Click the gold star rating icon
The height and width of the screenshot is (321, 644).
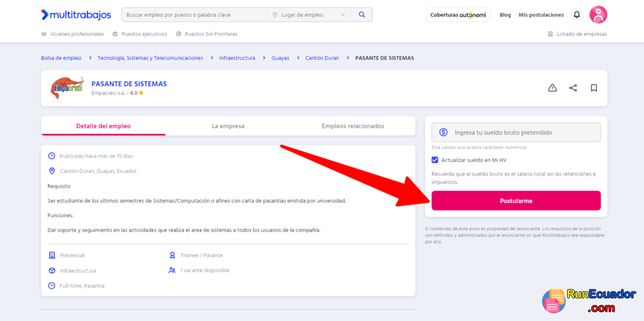142,93
